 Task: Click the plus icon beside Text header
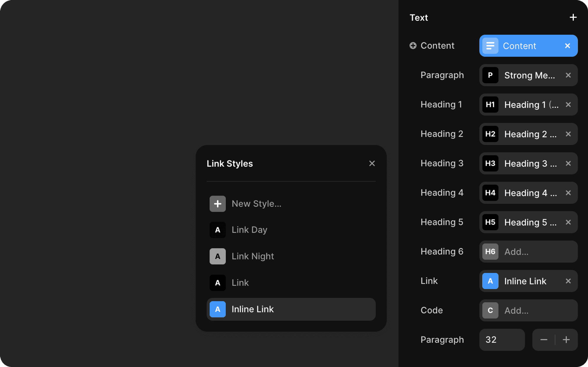tap(573, 17)
